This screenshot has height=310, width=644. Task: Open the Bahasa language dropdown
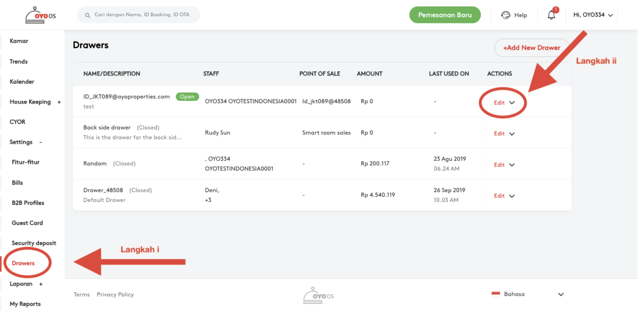tap(528, 294)
